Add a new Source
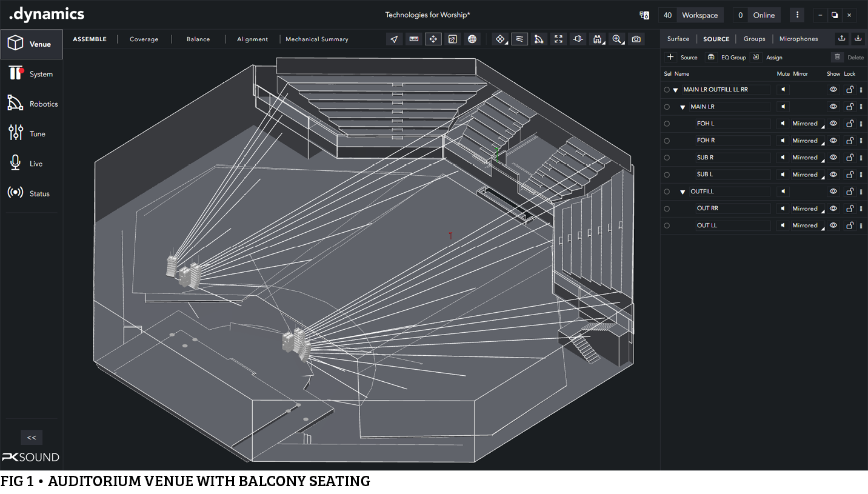The width and height of the screenshot is (868, 494). pos(682,58)
